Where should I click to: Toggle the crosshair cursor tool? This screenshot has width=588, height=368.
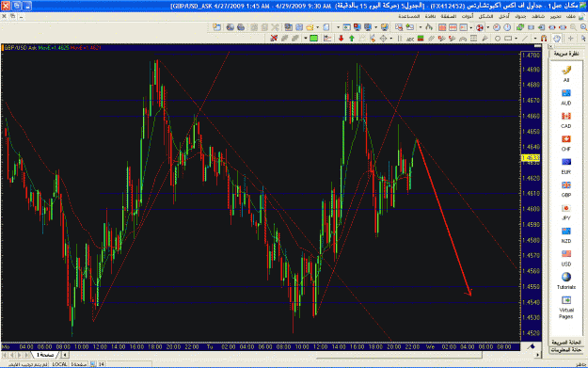tap(570, 39)
